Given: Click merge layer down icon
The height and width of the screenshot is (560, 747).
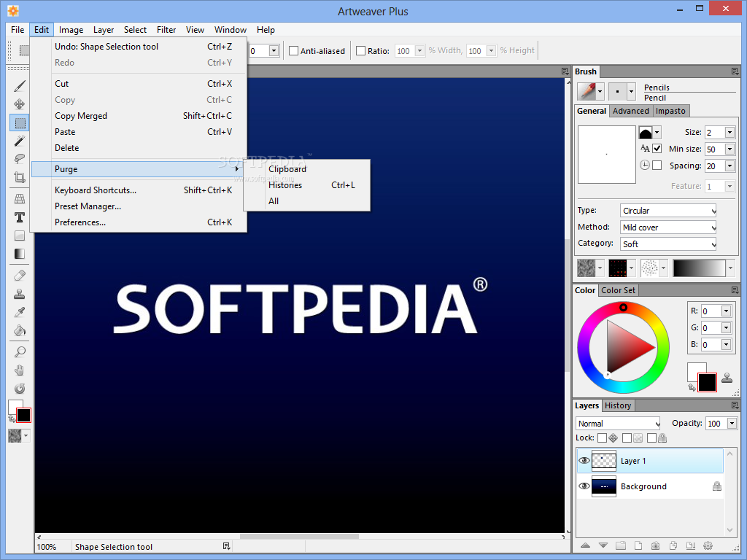Looking at the screenshot, I should click(691, 545).
